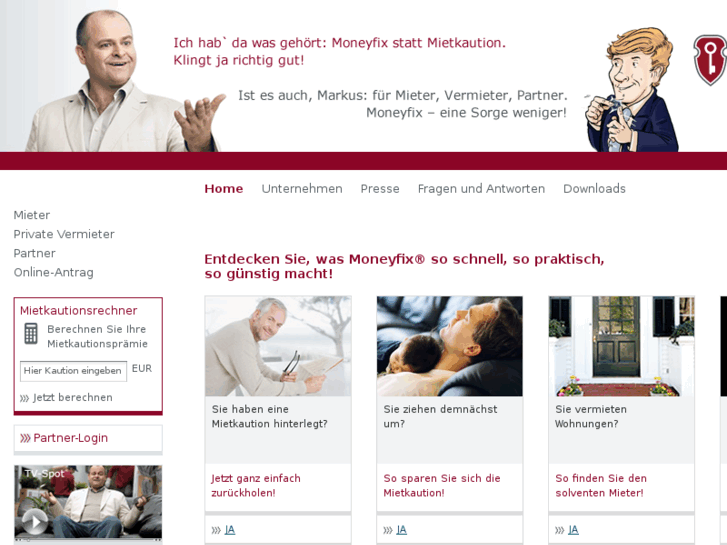727x545 pixels.
Task: Click arrows icon next to Jetzt berechnen
Action: tap(25, 398)
